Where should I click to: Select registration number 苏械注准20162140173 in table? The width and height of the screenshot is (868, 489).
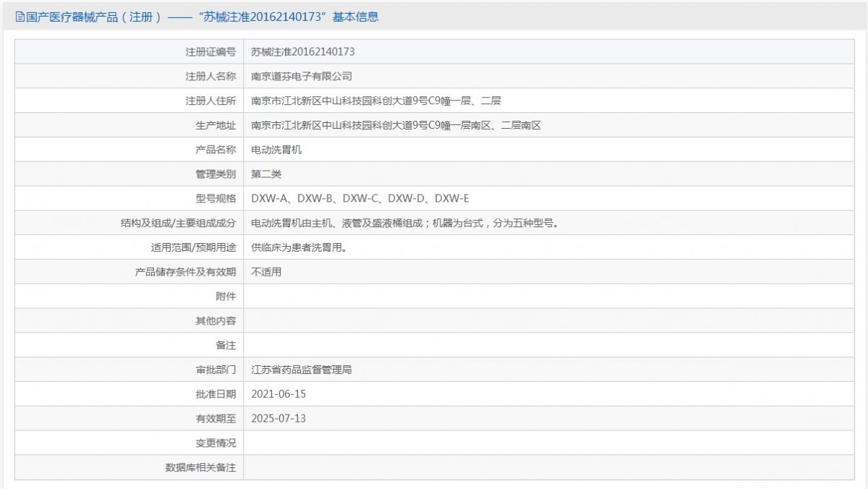coord(302,52)
